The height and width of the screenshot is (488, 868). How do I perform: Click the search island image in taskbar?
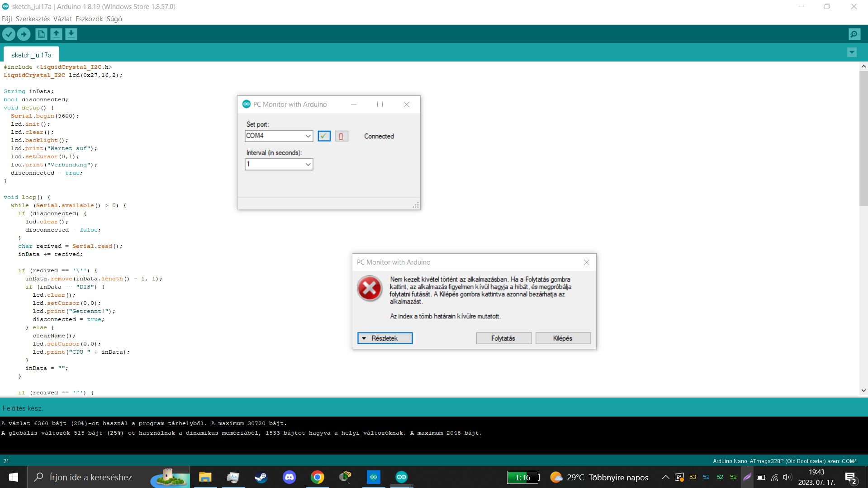click(170, 478)
